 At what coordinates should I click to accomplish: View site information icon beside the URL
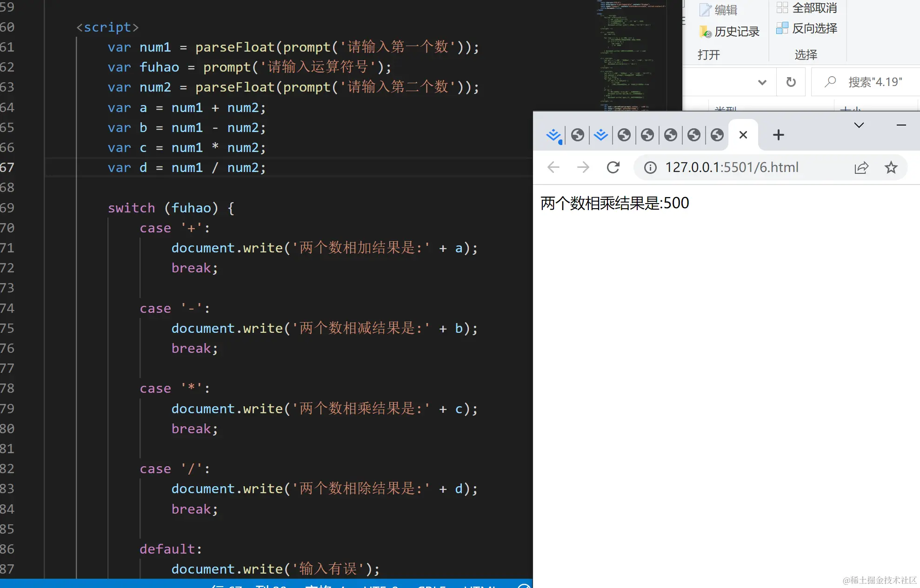pyautogui.click(x=650, y=167)
